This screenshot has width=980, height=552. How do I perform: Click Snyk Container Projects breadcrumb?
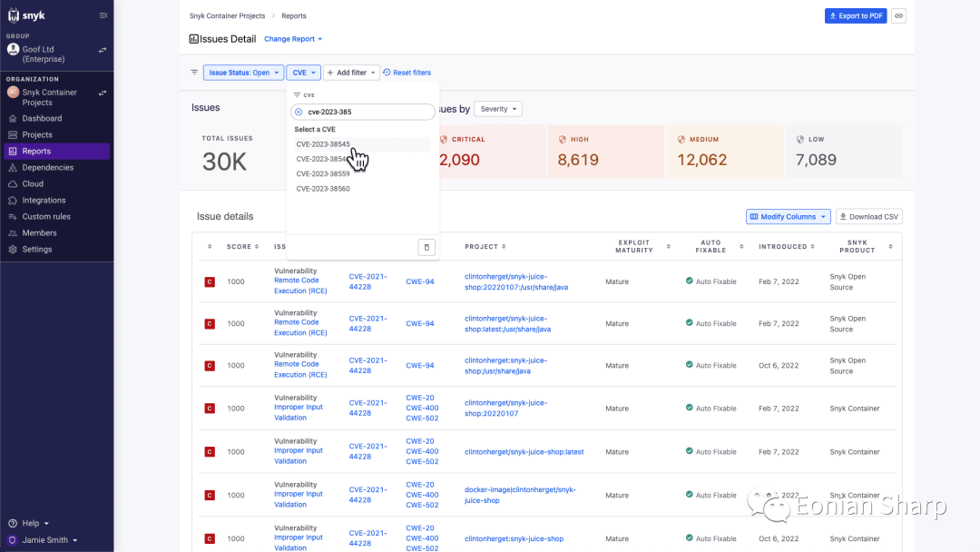[x=227, y=15]
